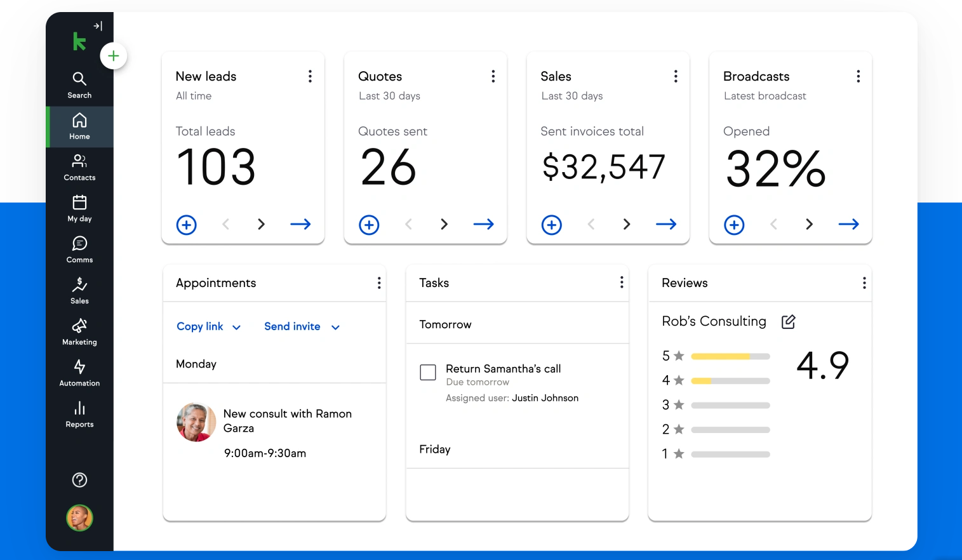Image resolution: width=962 pixels, height=560 pixels.
Task: Open Automation lightning icon
Action: (79, 373)
